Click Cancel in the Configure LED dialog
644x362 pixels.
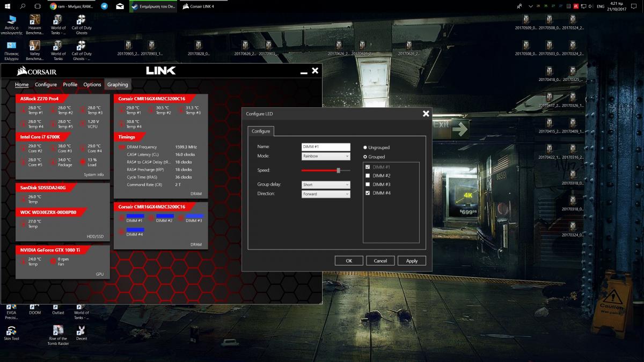point(380,261)
